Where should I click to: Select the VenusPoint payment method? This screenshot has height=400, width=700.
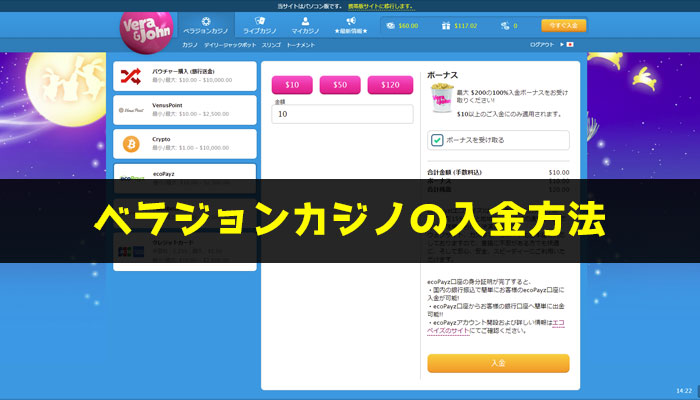pos(185,110)
